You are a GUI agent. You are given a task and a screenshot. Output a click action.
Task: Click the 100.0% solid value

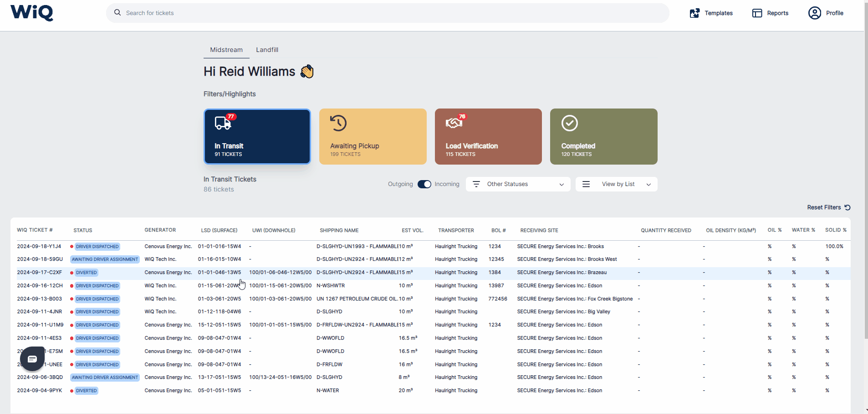click(834, 246)
